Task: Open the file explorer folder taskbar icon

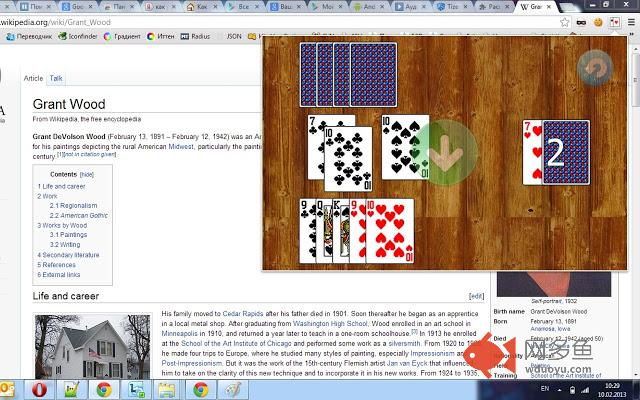Action: tap(167, 390)
